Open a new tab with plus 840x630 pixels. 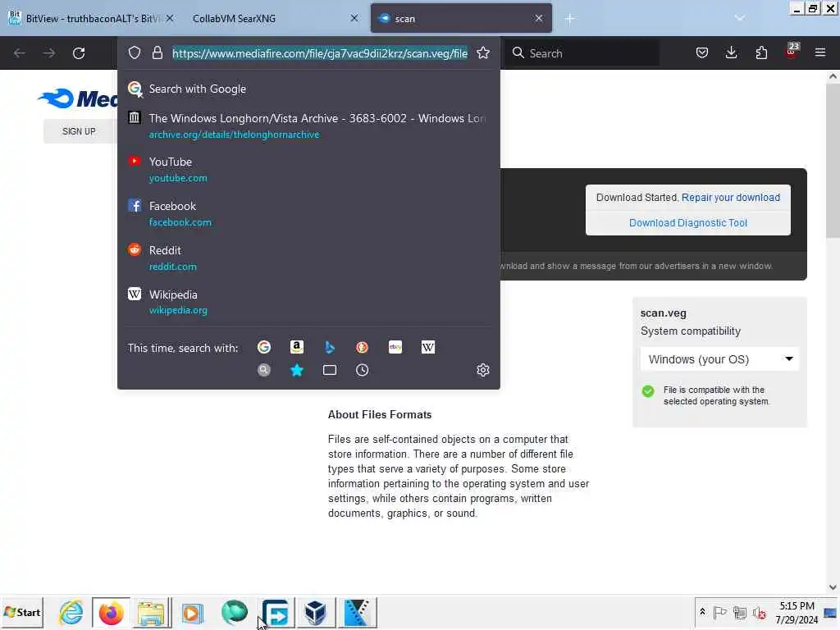569,19
